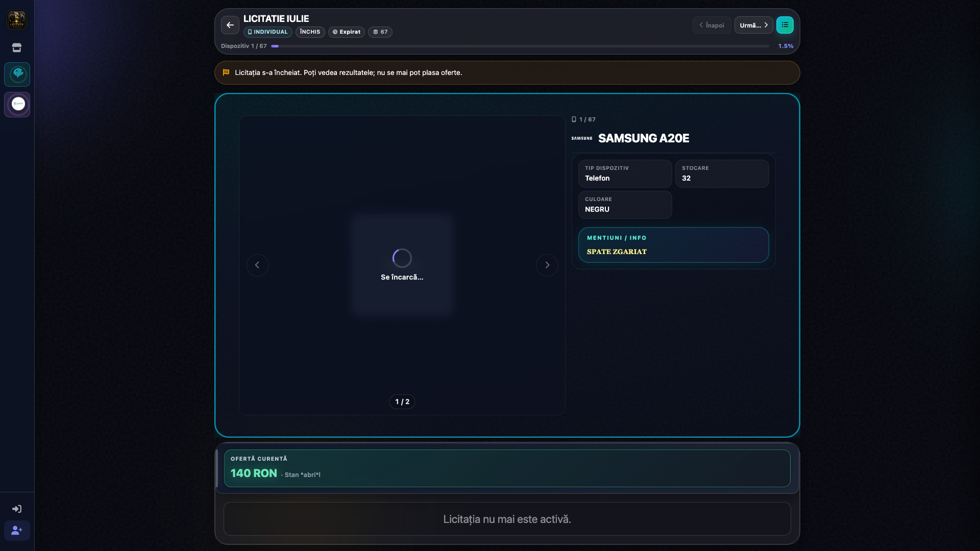This screenshot has width=980, height=551.
Task: Click the Licitația nu mai este activă notice
Action: pyautogui.click(x=507, y=519)
